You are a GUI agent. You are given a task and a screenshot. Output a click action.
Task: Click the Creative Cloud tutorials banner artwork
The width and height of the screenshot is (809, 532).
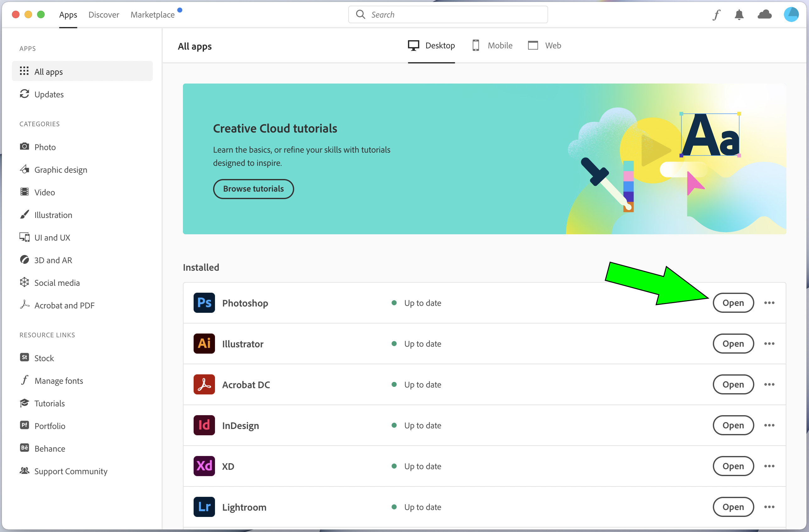point(675,159)
